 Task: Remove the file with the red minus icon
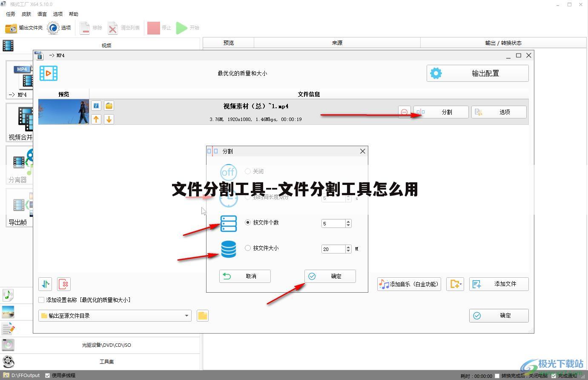pyautogui.click(x=404, y=112)
